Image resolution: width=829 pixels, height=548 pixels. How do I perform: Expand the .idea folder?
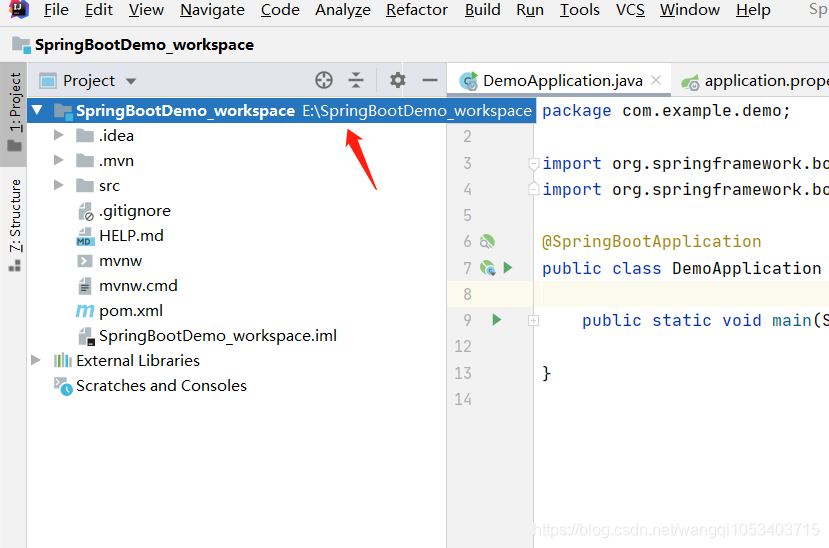(x=59, y=135)
